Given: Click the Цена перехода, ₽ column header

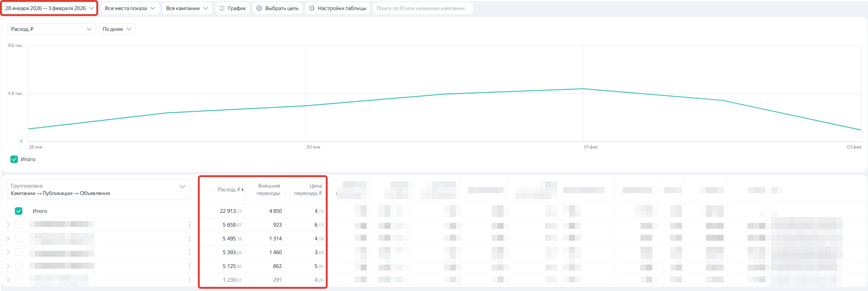Looking at the screenshot, I should 308,189.
